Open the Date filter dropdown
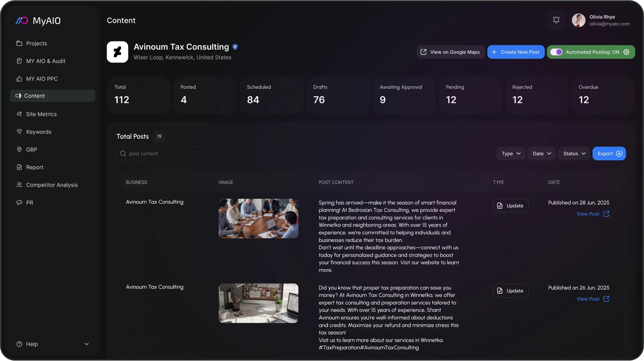The height and width of the screenshot is (361, 644). click(542, 153)
